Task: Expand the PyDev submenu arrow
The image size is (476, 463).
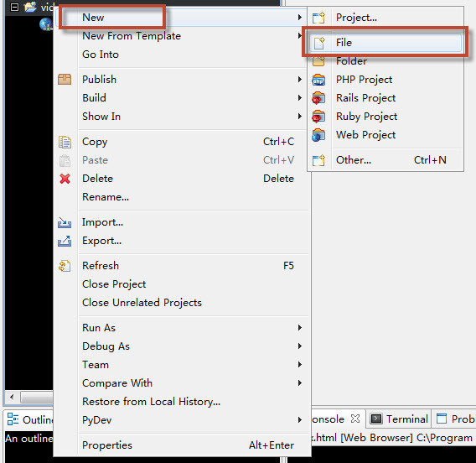Action: (300, 420)
